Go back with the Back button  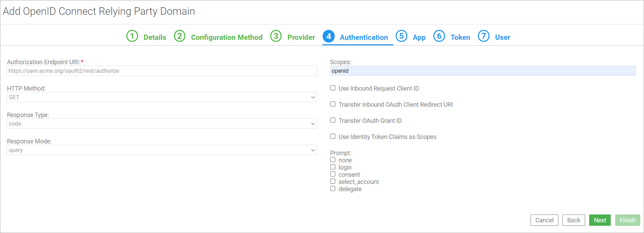[574, 220]
